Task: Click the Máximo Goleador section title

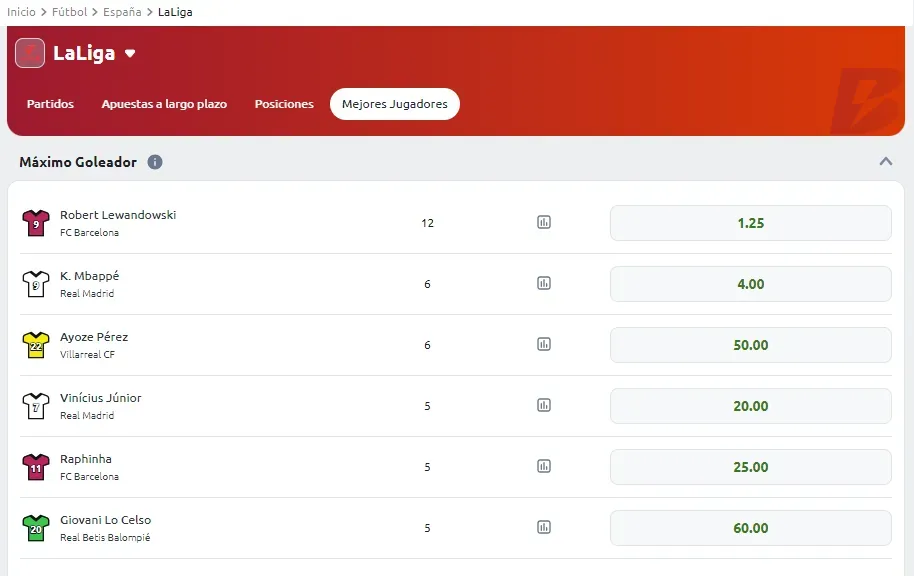Action: coord(78,162)
